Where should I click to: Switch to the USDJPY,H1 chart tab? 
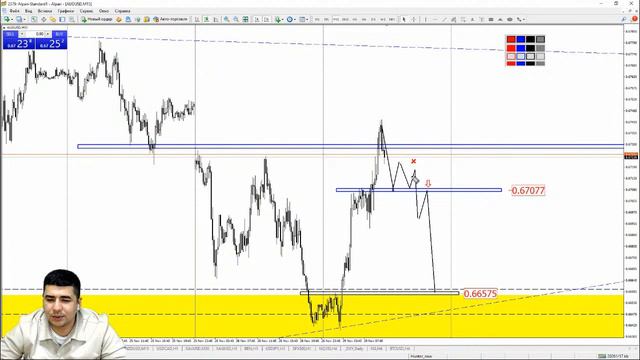click(x=275, y=349)
